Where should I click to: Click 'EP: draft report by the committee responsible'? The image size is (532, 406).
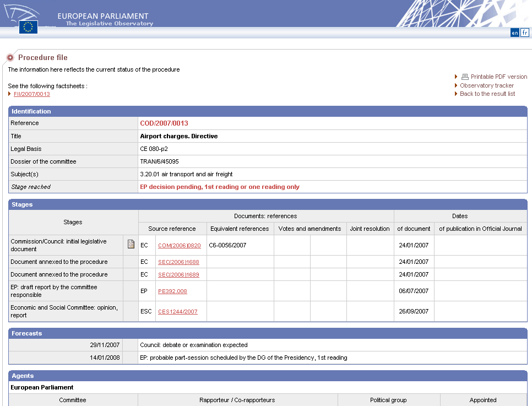[53, 291]
